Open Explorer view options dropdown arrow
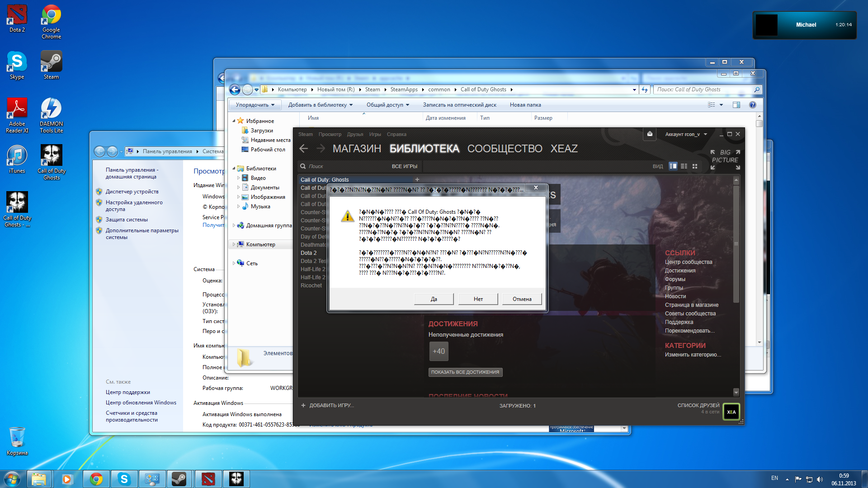Image resolution: width=868 pixels, height=488 pixels. 721,105
